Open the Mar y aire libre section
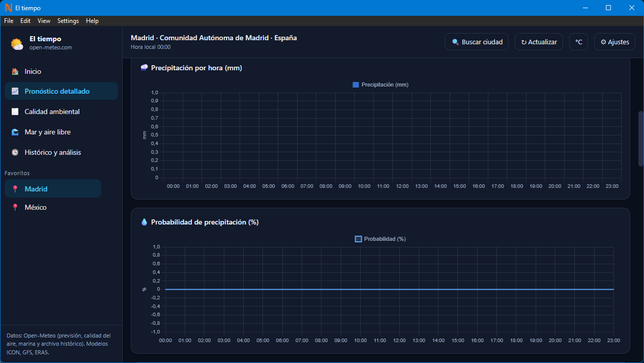 [x=61, y=132]
